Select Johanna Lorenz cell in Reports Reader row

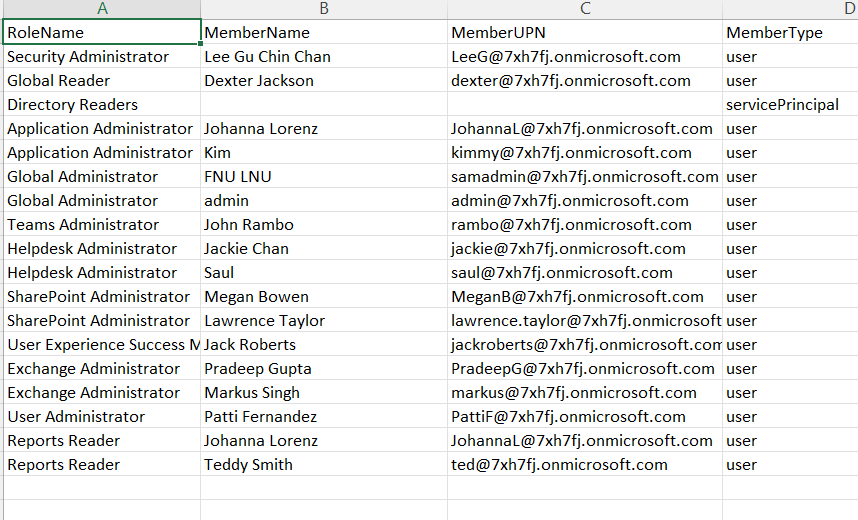coord(324,441)
